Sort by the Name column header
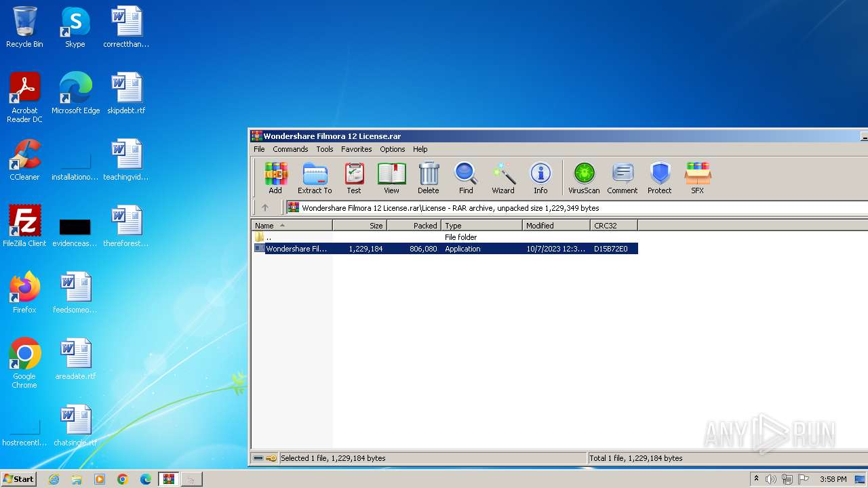This screenshot has width=868, height=488. pos(292,226)
